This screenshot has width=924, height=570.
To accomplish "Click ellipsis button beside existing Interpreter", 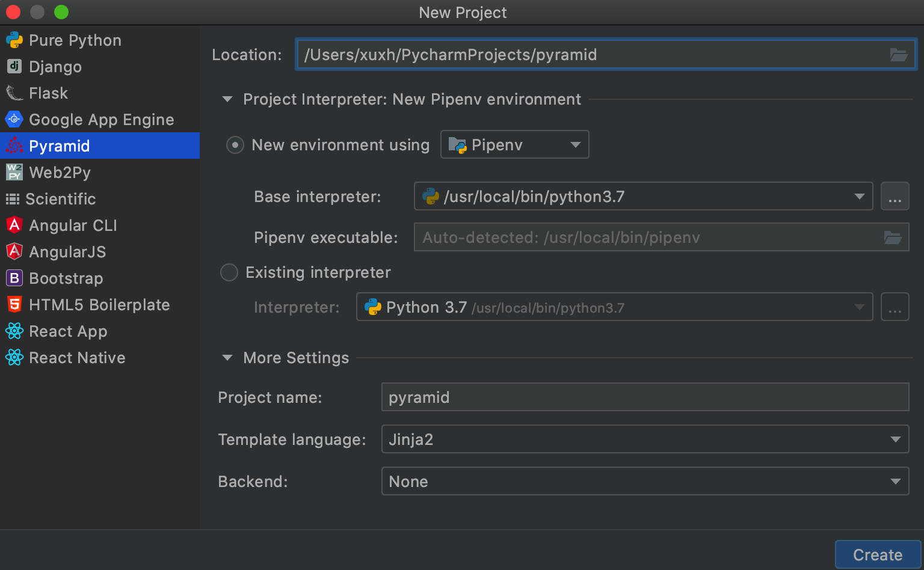I will click(x=895, y=307).
